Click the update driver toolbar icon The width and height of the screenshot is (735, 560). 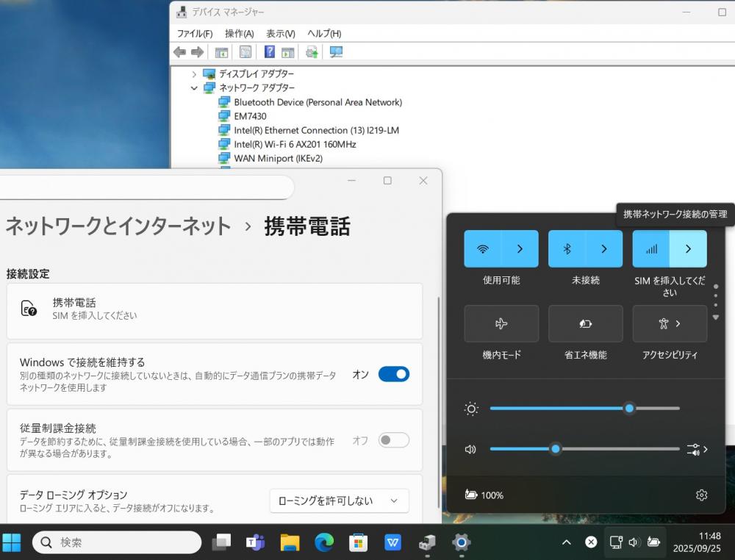click(x=312, y=52)
